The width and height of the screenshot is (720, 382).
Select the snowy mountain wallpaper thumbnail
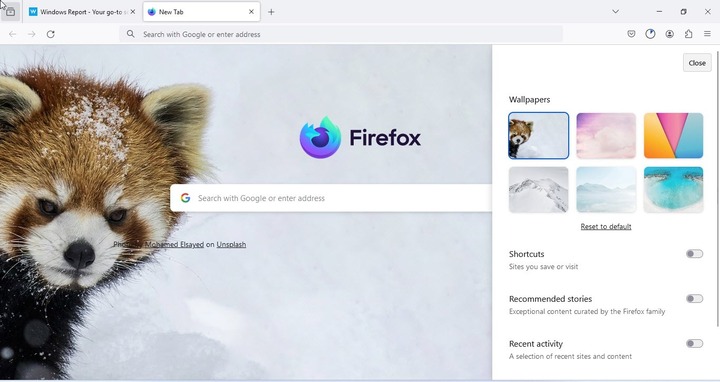[x=539, y=190]
